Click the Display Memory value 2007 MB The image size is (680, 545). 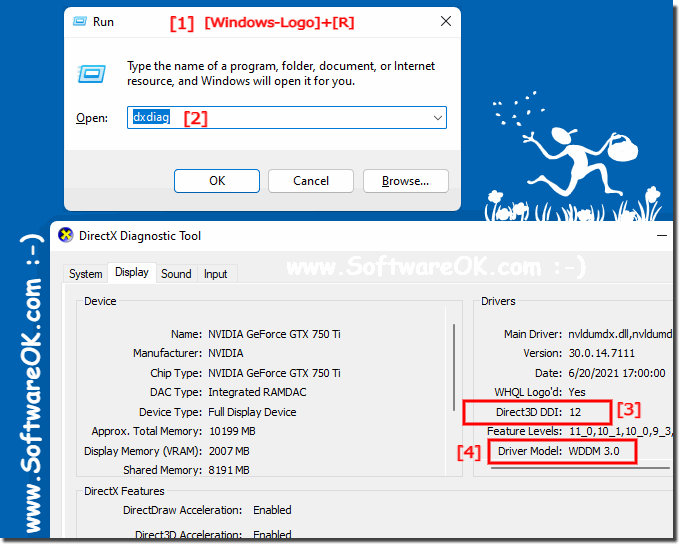click(229, 451)
